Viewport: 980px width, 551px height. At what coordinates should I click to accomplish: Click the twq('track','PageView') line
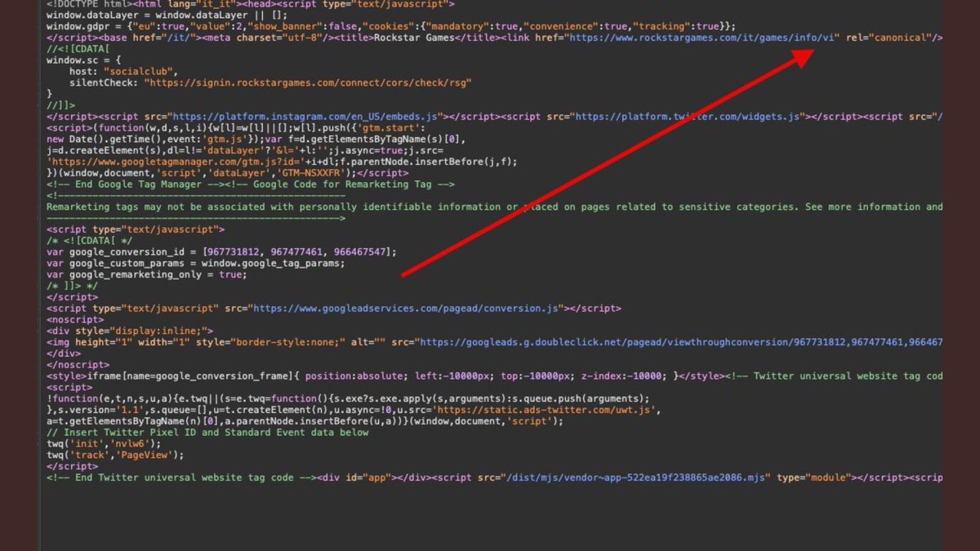(115, 455)
